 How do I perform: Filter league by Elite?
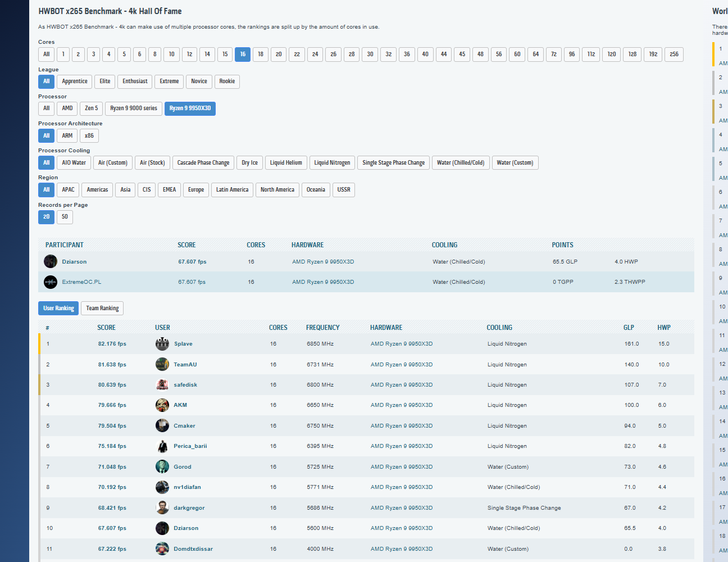(105, 81)
